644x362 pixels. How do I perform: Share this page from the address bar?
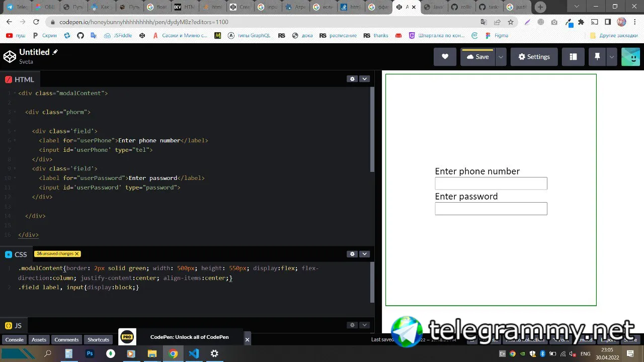(497, 22)
